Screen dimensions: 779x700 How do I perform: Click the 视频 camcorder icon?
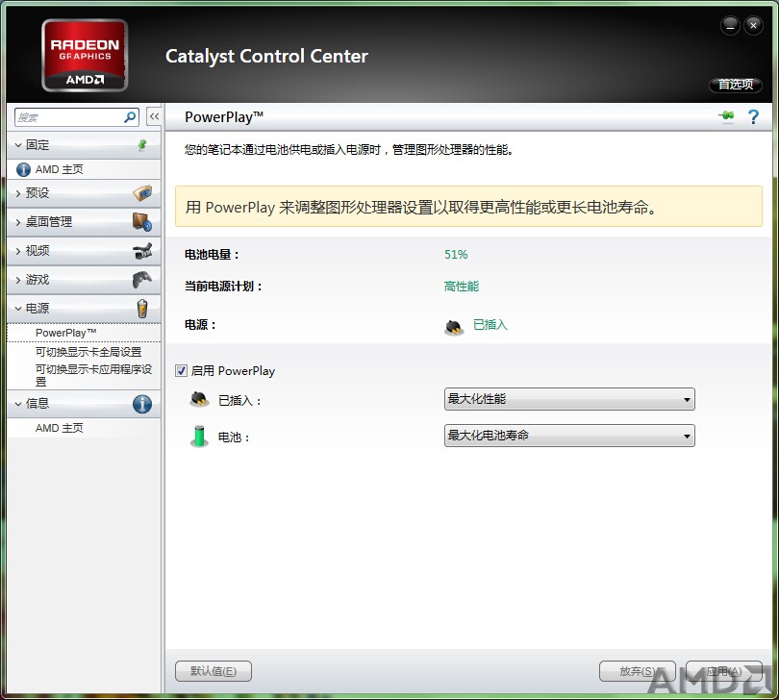[142, 250]
